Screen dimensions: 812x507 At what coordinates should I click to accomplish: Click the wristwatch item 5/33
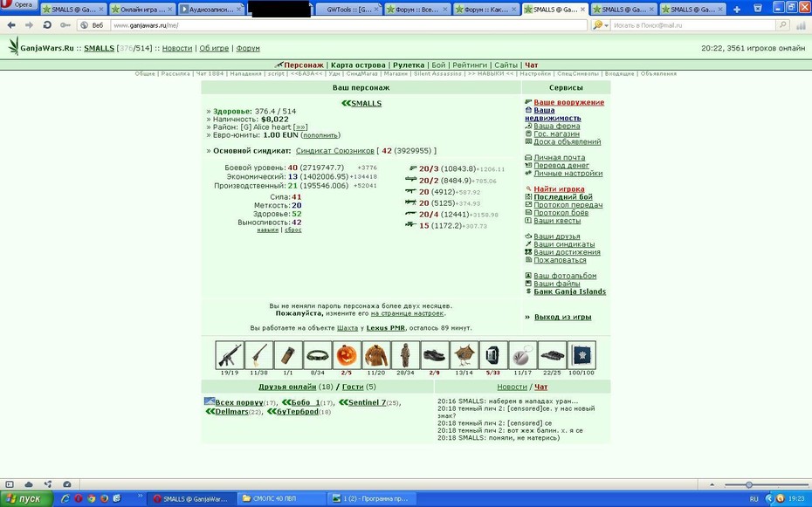[493, 355]
